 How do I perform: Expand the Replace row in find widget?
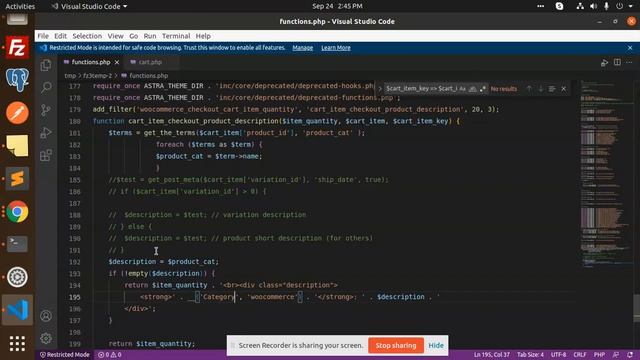(x=380, y=89)
